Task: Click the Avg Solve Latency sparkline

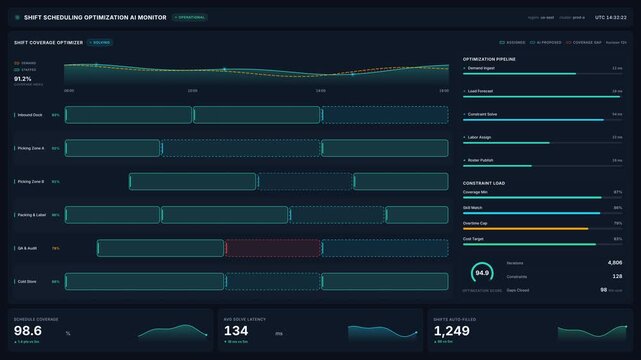Action: tap(382, 332)
